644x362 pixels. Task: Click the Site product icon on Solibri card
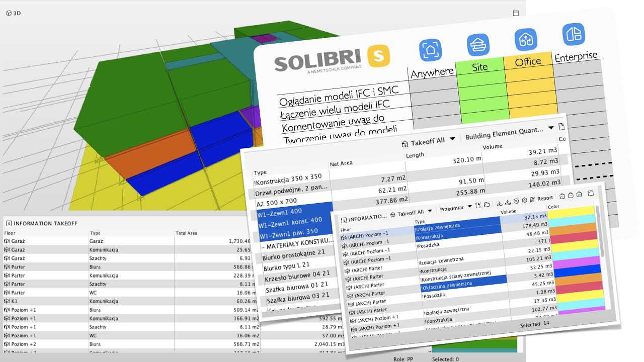coord(478,45)
